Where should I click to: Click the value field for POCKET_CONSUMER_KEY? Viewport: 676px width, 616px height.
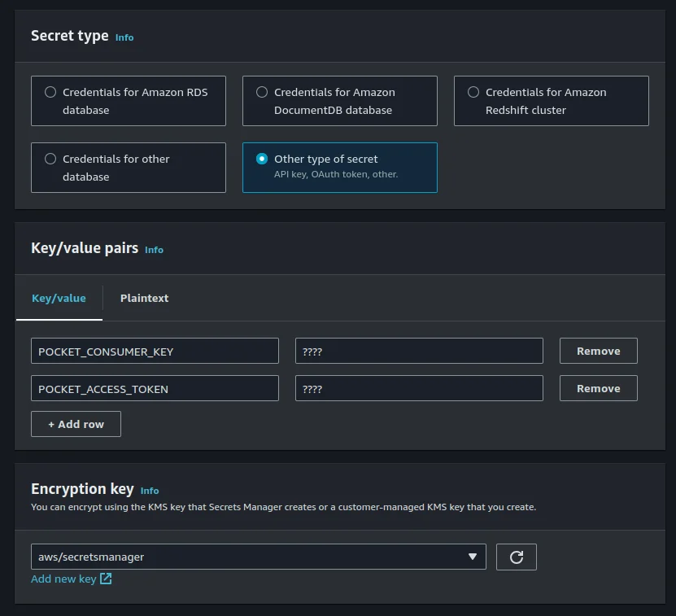click(419, 351)
